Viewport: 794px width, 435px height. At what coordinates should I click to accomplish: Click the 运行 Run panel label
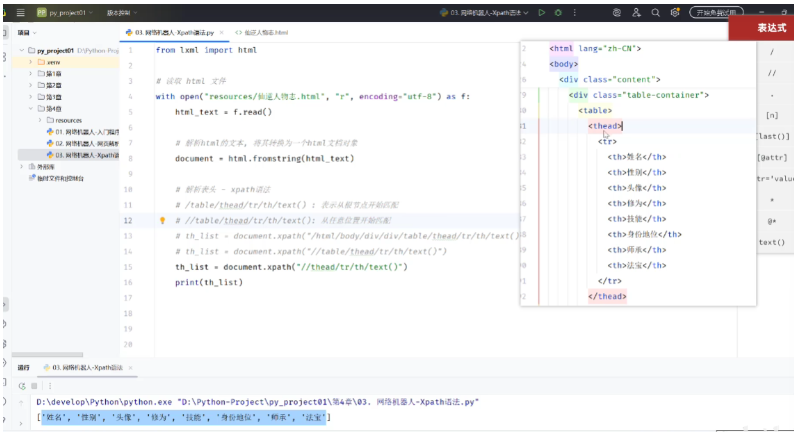click(24, 368)
